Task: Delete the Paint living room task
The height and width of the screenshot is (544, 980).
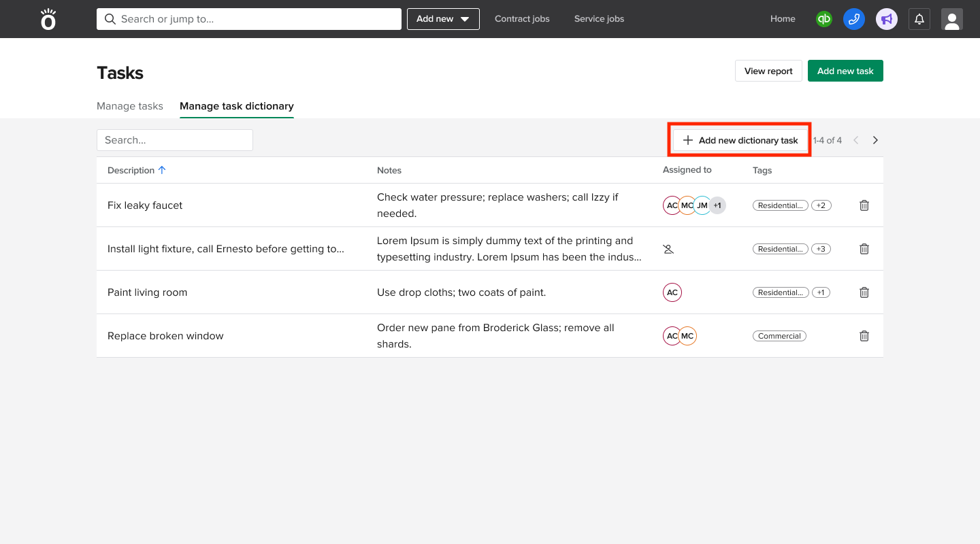Action: pyautogui.click(x=864, y=292)
